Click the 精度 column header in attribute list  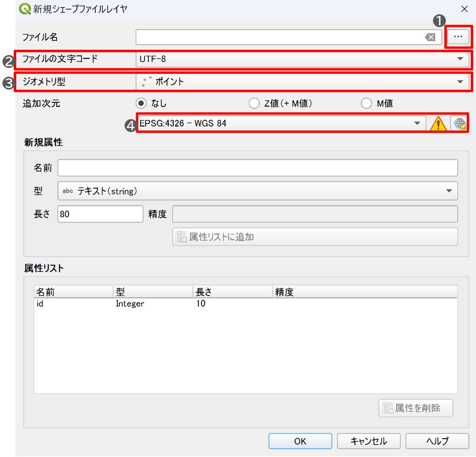coord(364,292)
